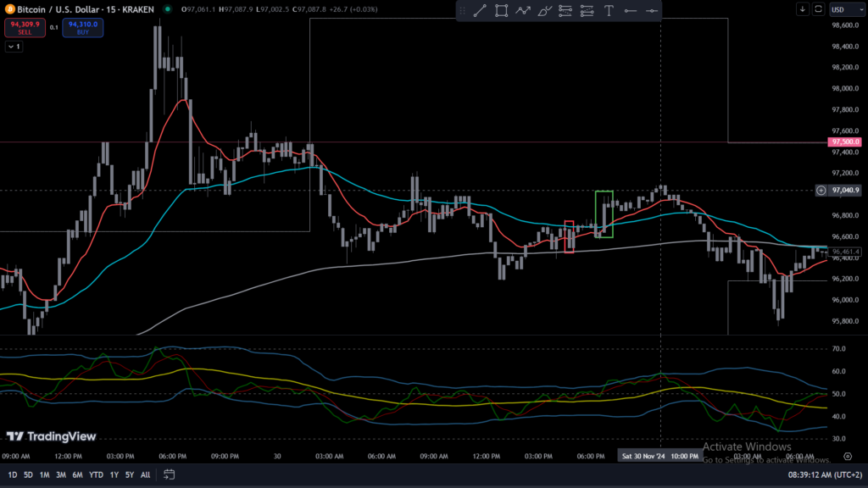The height and width of the screenshot is (488, 868).
Task: Pick the text annotation tool
Action: (x=609, y=11)
